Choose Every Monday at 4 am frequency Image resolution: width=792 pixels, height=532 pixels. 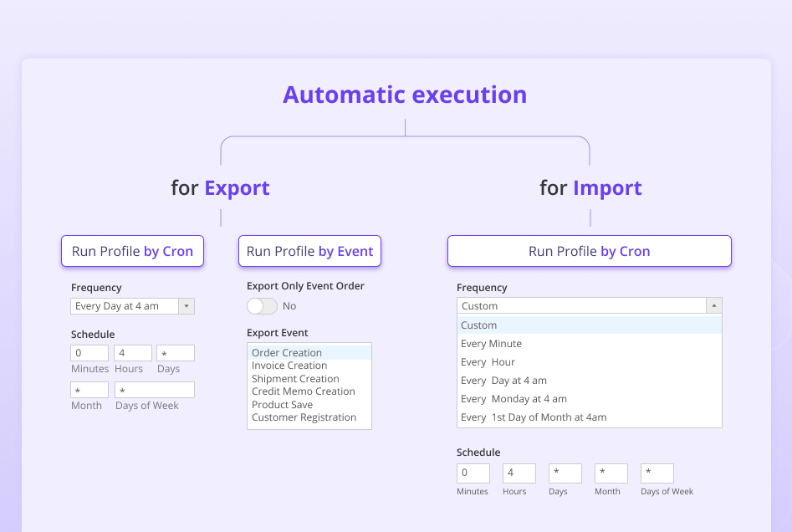(x=514, y=398)
